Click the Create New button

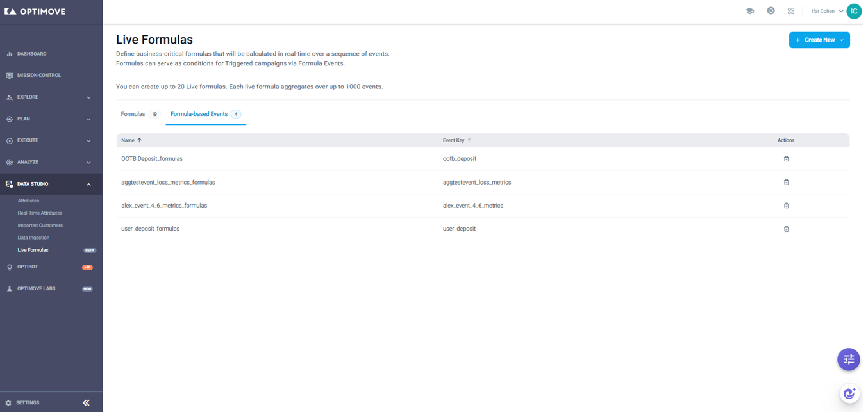point(819,40)
